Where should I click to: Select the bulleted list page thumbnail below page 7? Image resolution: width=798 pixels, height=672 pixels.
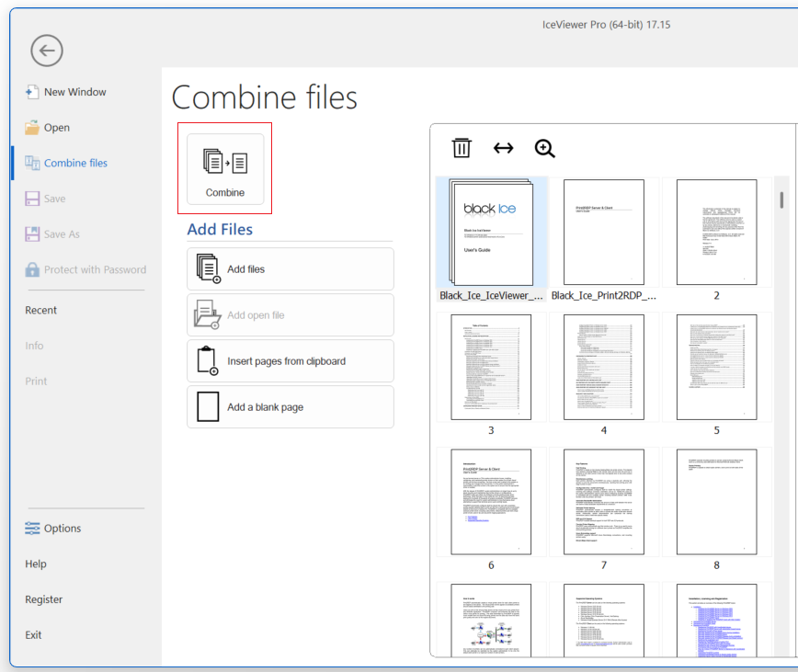pos(604,621)
